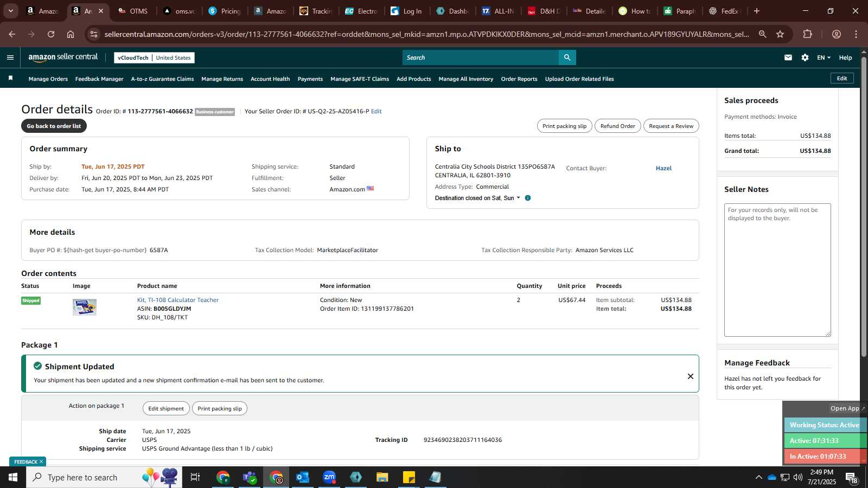Open the Windows notification center
This screenshot has width=868, height=488.
(x=851, y=478)
